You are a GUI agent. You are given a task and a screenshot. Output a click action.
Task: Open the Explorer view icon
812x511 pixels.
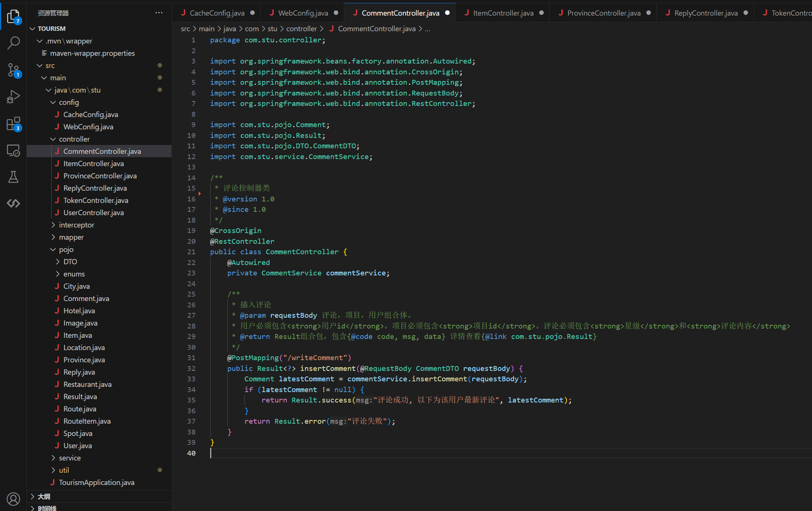pos(13,16)
